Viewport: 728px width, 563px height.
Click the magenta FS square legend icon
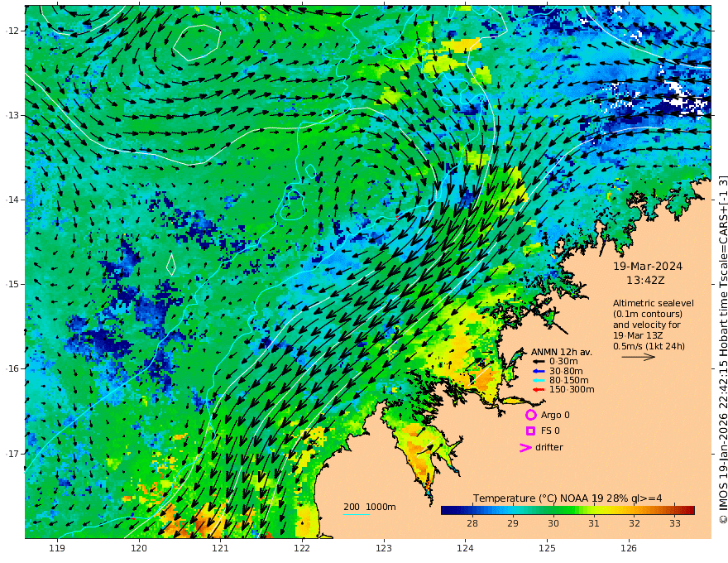(530, 431)
